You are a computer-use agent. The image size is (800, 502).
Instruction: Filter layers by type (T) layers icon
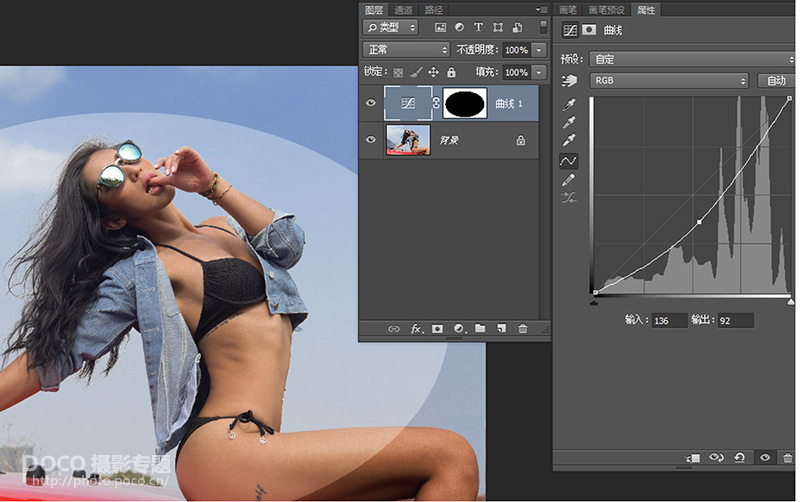tap(478, 27)
